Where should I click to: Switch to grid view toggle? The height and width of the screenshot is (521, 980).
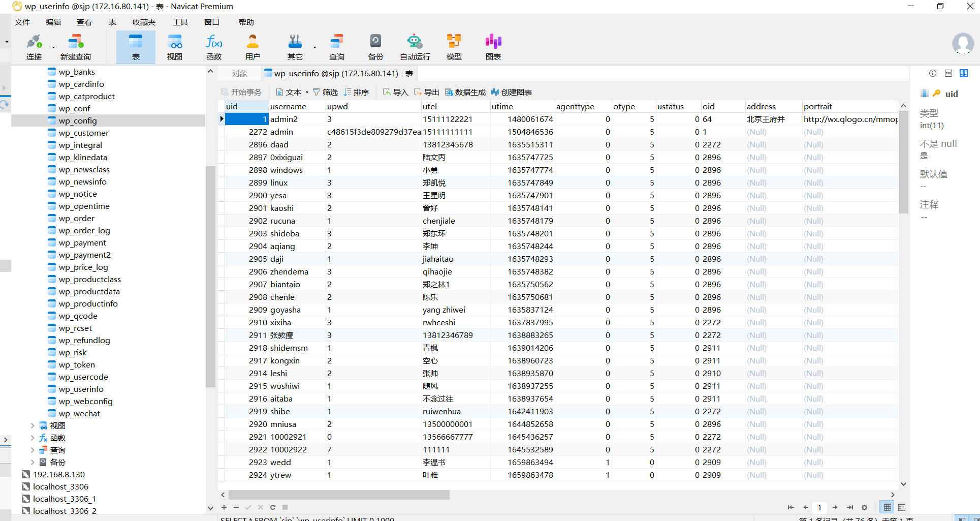[888, 507]
